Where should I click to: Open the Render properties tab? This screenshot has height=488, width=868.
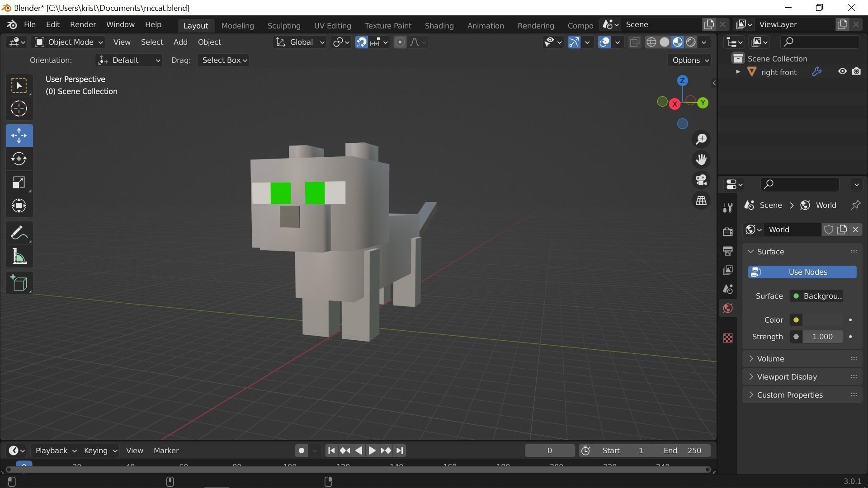[727, 232]
